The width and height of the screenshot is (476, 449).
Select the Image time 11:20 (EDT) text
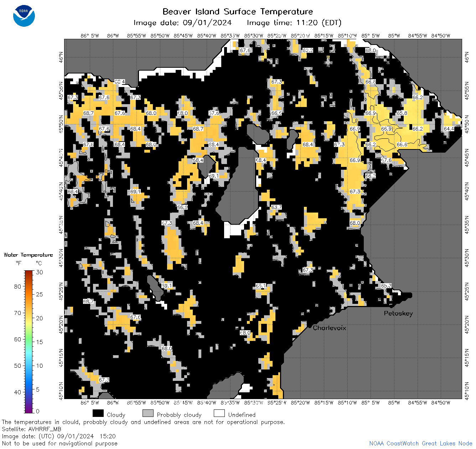294,23
